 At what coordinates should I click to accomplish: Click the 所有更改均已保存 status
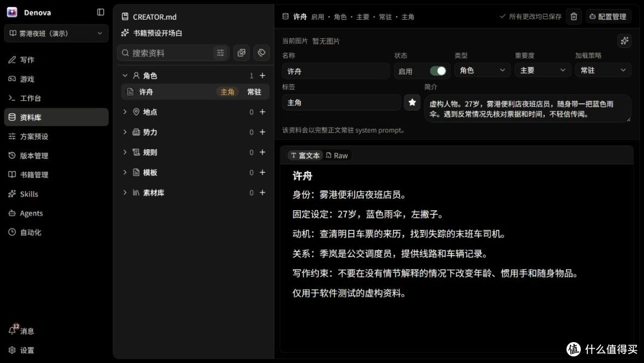click(530, 17)
